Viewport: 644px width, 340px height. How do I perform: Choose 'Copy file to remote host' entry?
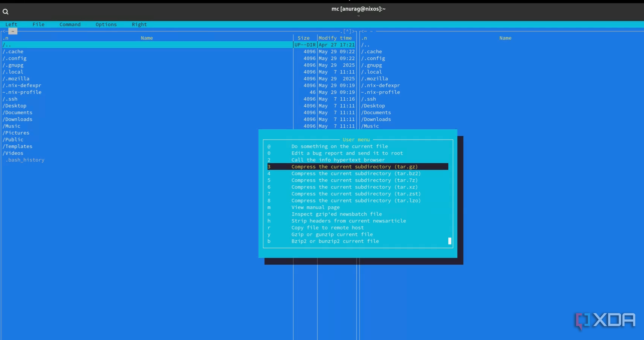pyautogui.click(x=358, y=228)
